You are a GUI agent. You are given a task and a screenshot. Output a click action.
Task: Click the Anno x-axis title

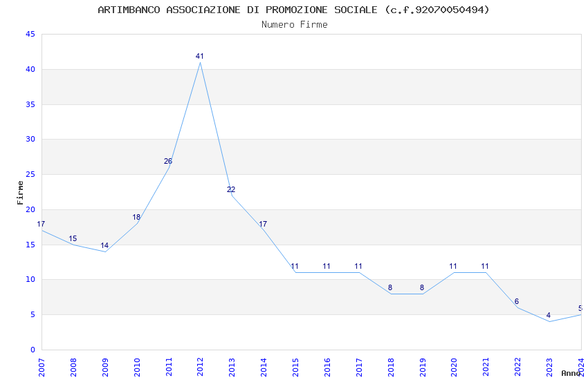pos(571,373)
